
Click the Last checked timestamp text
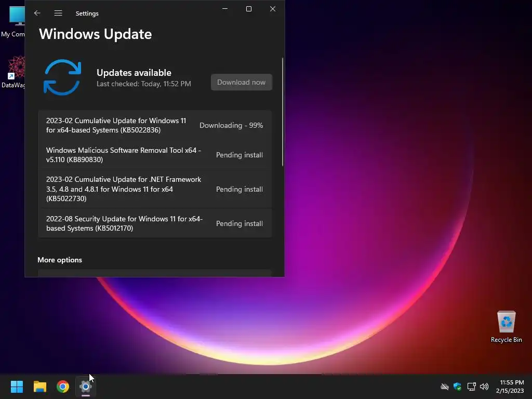pos(144,84)
